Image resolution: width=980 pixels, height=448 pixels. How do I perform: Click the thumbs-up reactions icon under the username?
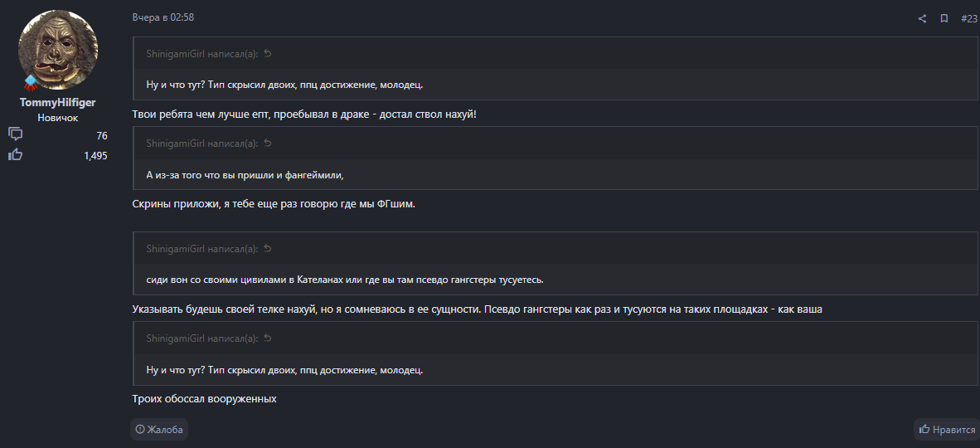click(15, 154)
